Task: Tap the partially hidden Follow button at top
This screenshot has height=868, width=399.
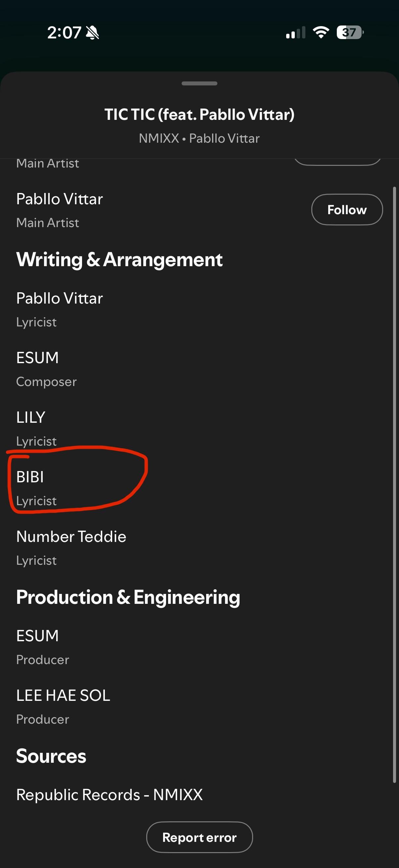Action: (337, 162)
